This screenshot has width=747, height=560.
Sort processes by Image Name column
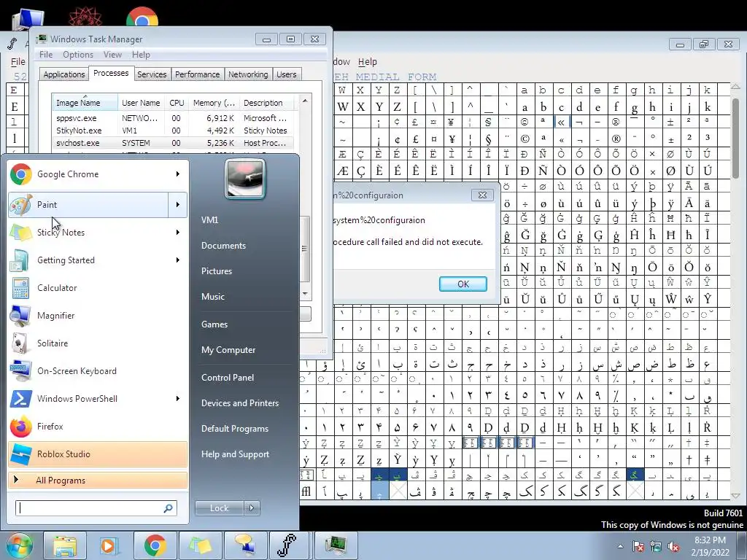pos(85,102)
